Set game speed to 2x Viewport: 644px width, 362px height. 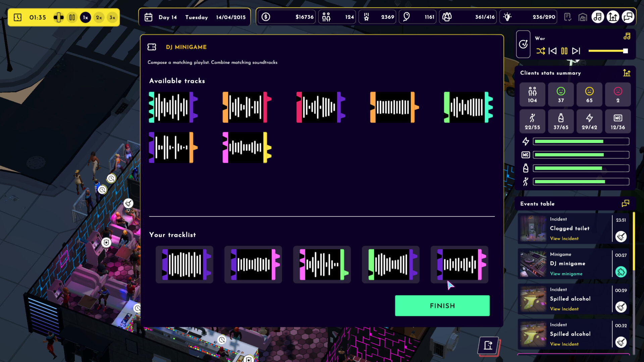(99, 17)
